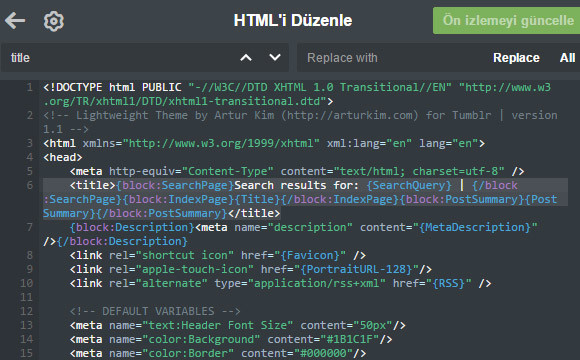Go back using the left arrow icon
This screenshot has height=360, width=580.
click(15, 20)
